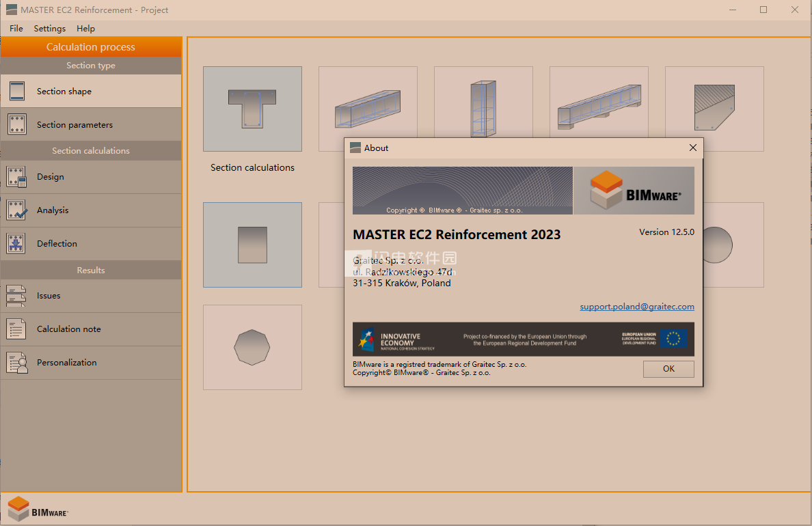812x526 pixels.
Task: Click the Section type header
Action: 91,65
